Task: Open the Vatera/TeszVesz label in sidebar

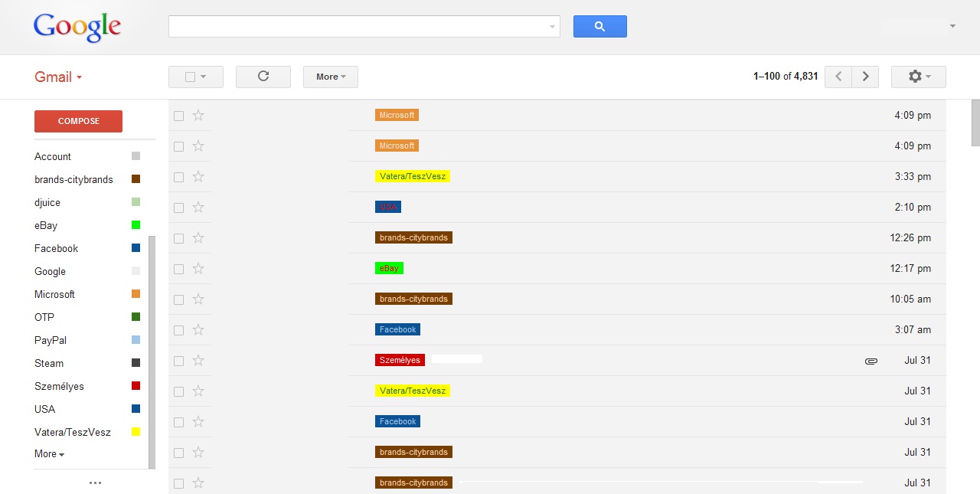Action: 73,432
